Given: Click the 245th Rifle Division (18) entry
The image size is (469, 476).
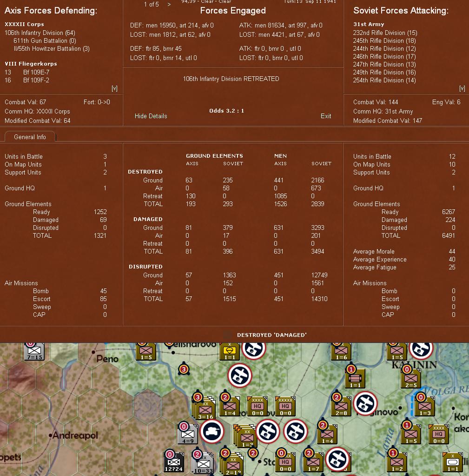Looking at the screenshot, I should (x=384, y=40).
